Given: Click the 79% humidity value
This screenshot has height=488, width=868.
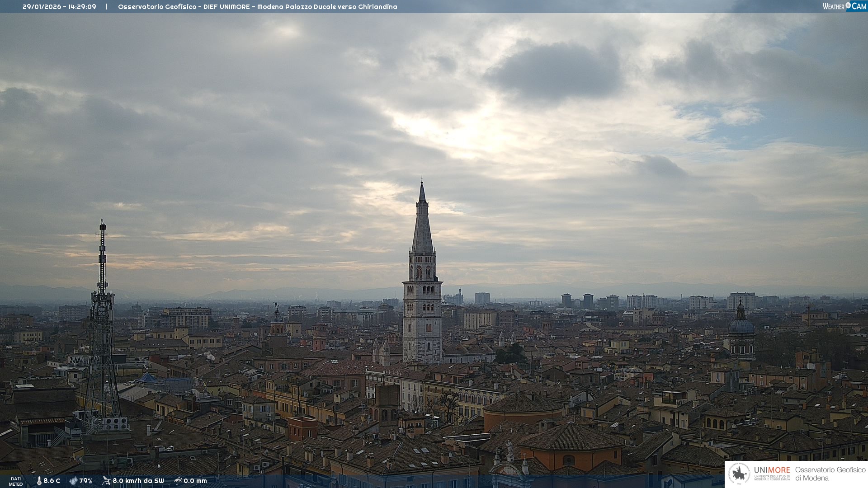Looking at the screenshot, I should pyautogui.click(x=86, y=481).
